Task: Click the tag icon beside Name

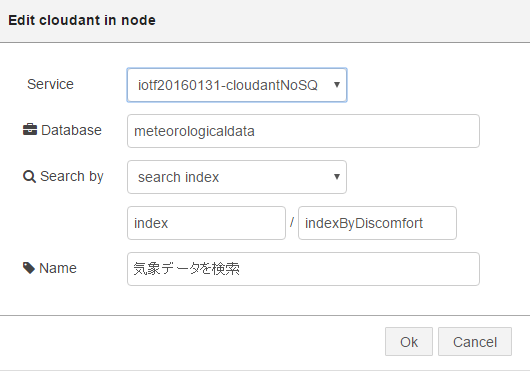Action: 29,268
